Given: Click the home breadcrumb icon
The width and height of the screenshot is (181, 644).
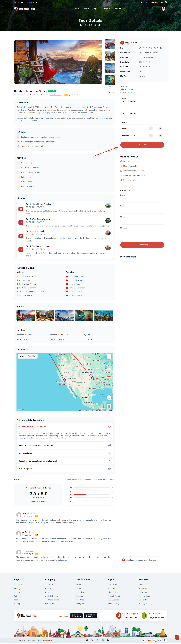Looking at the screenshot, I should [81, 25].
